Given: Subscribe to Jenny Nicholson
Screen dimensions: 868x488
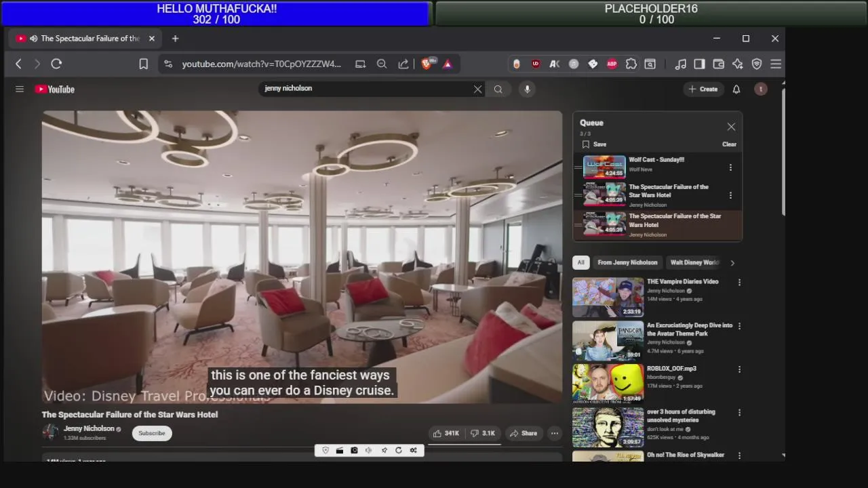Looking at the screenshot, I should 152,433.
